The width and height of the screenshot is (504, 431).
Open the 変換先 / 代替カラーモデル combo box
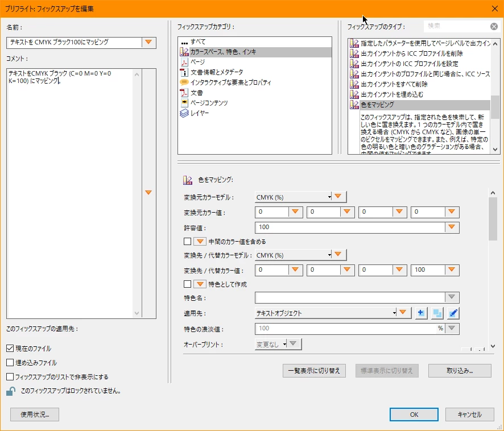[x=294, y=255]
